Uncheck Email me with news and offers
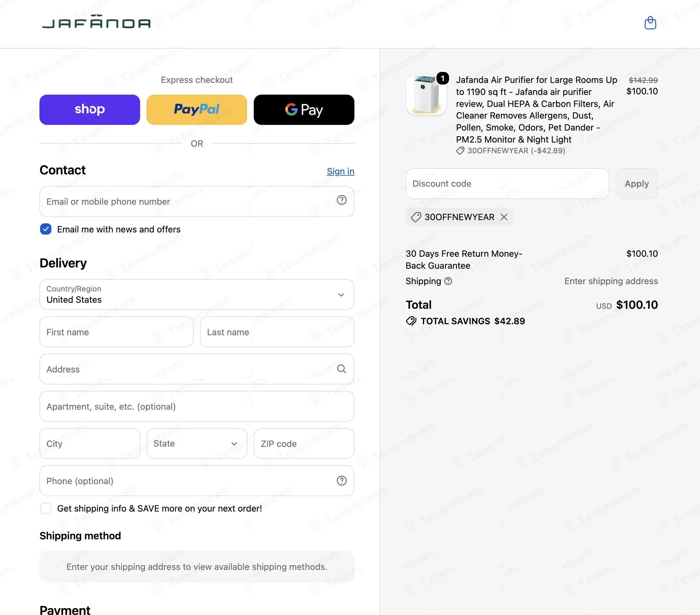 click(46, 229)
